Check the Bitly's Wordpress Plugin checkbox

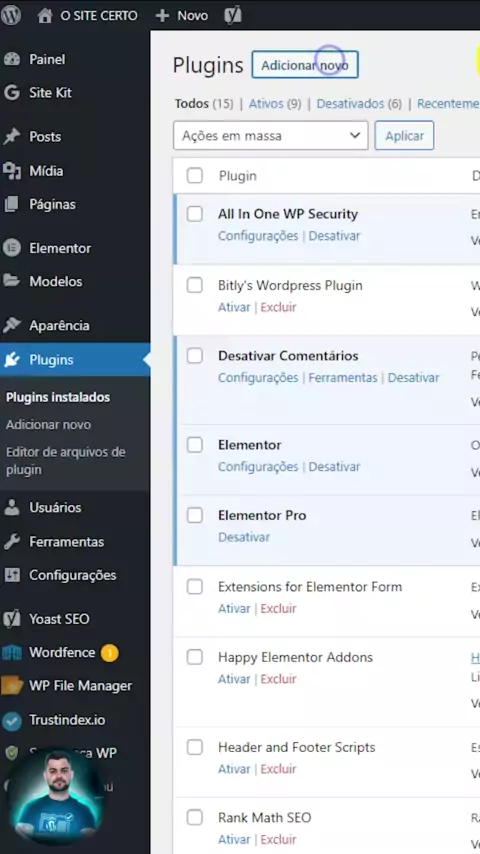point(195,285)
